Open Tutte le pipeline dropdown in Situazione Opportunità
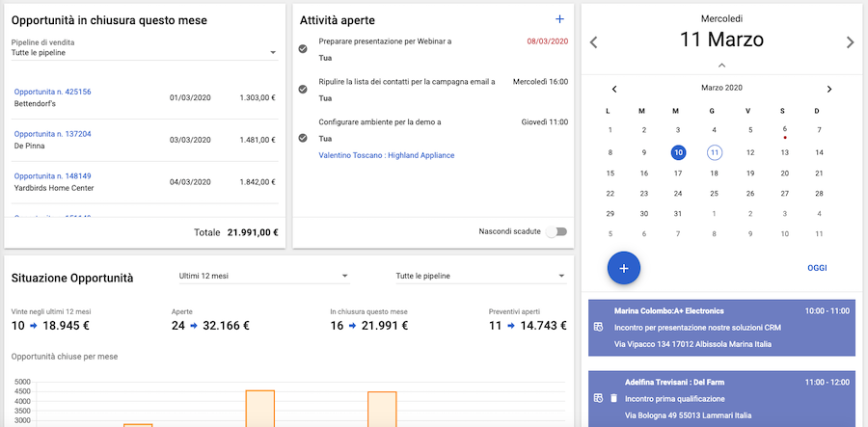This screenshot has height=427, width=868. click(481, 276)
